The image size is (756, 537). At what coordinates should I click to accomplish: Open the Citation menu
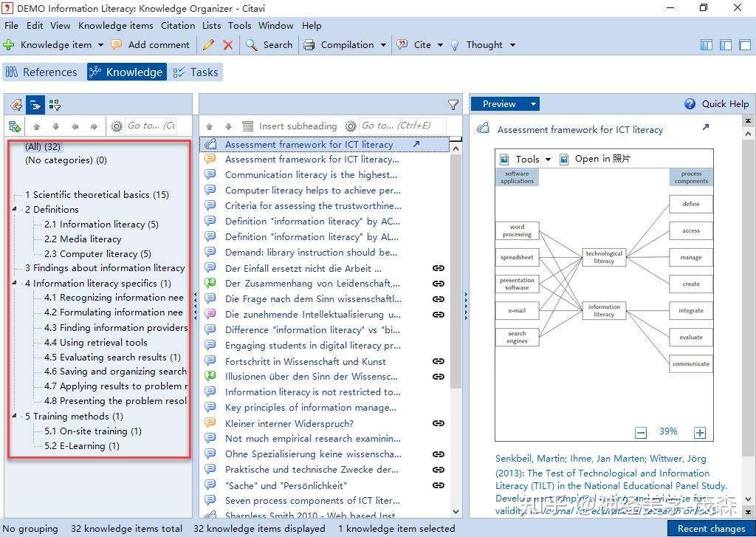177,25
